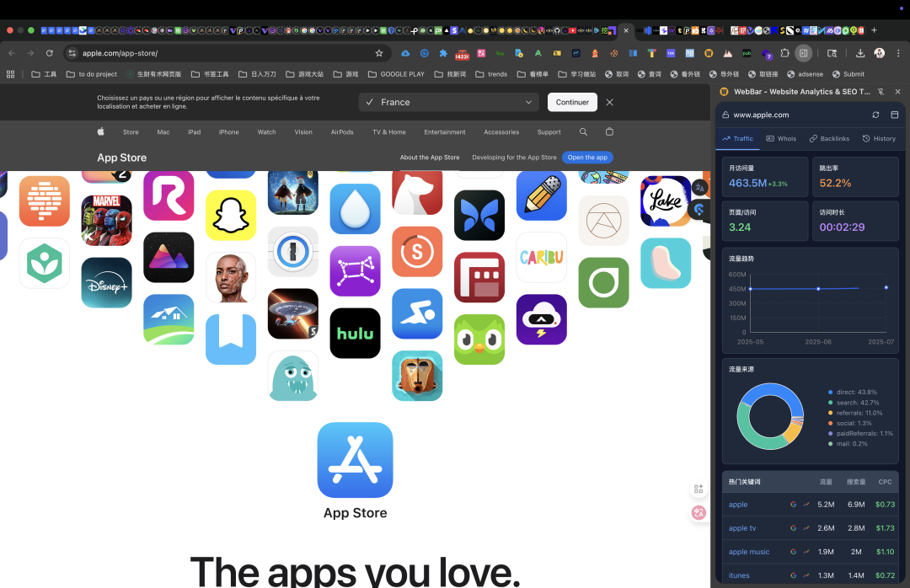Click the Lake coloring app icon

(x=666, y=200)
